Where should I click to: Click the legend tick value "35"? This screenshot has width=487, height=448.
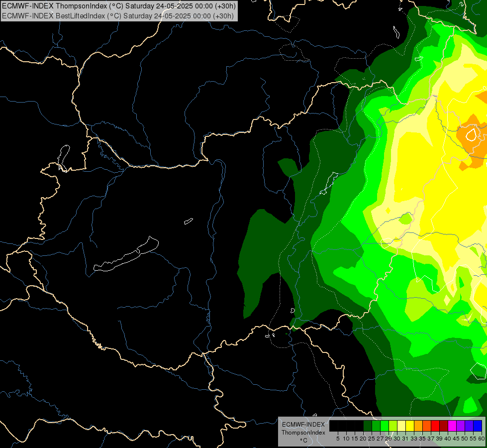pyautogui.click(x=422, y=439)
